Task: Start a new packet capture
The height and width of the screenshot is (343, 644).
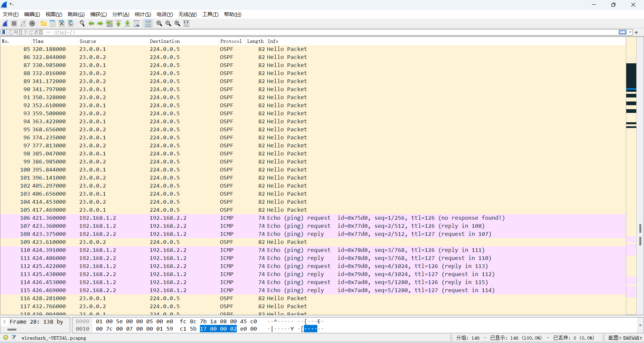Action: click(x=5, y=23)
